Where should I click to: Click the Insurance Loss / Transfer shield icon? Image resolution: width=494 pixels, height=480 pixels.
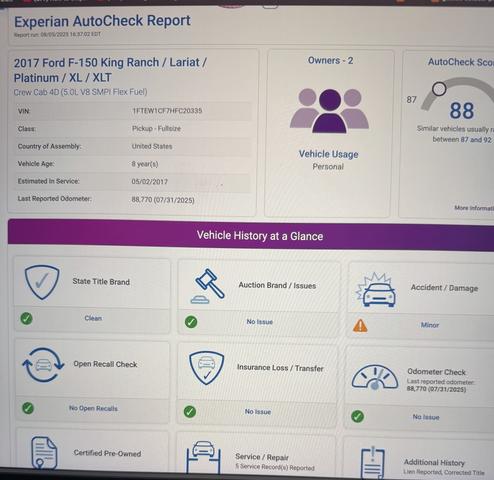[x=207, y=368]
